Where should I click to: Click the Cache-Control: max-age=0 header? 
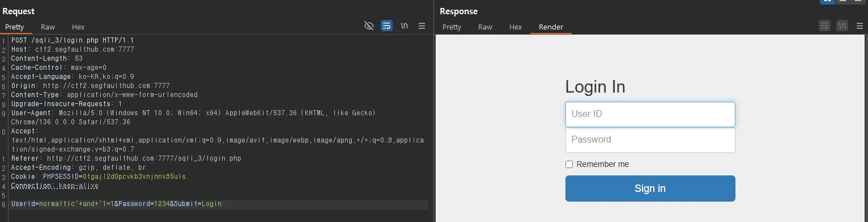click(x=59, y=68)
